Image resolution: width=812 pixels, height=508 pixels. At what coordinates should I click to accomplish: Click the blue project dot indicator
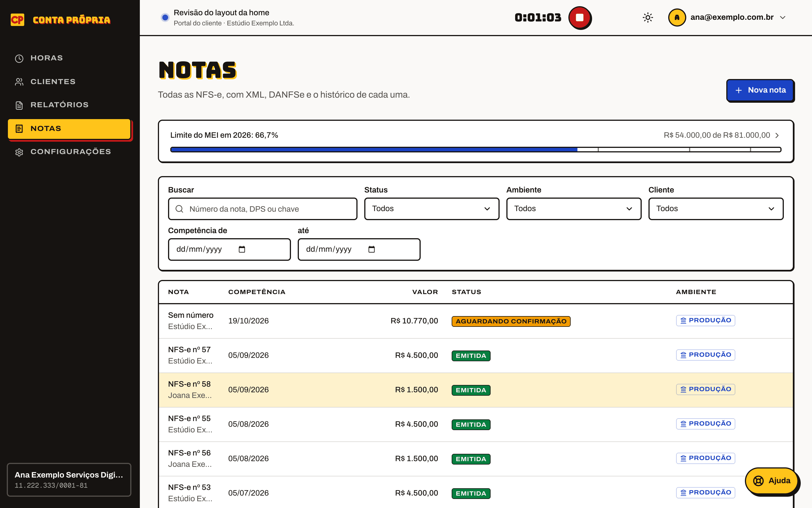pos(165,17)
